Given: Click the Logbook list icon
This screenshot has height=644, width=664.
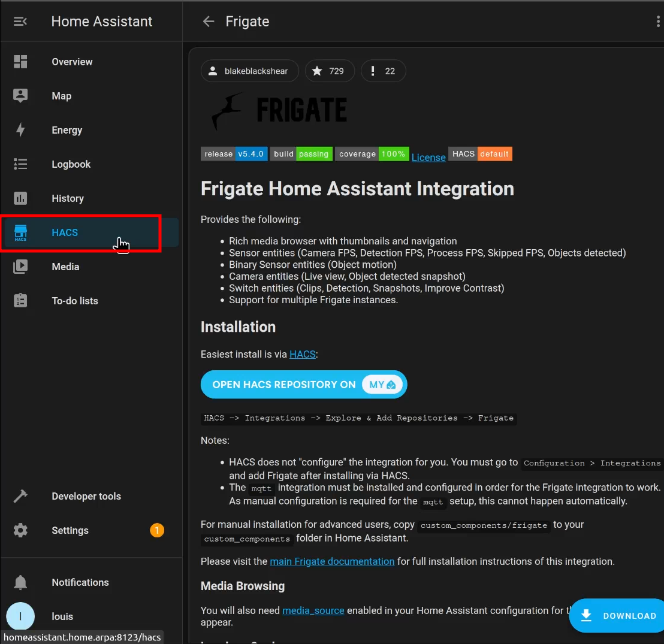Looking at the screenshot, I should [x=20, y=164].
